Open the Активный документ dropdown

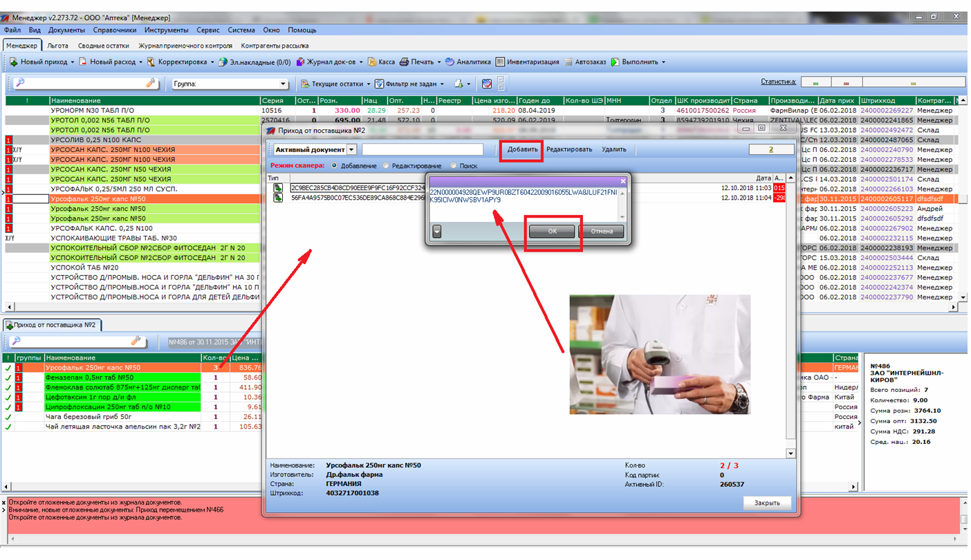coord(351,149)
